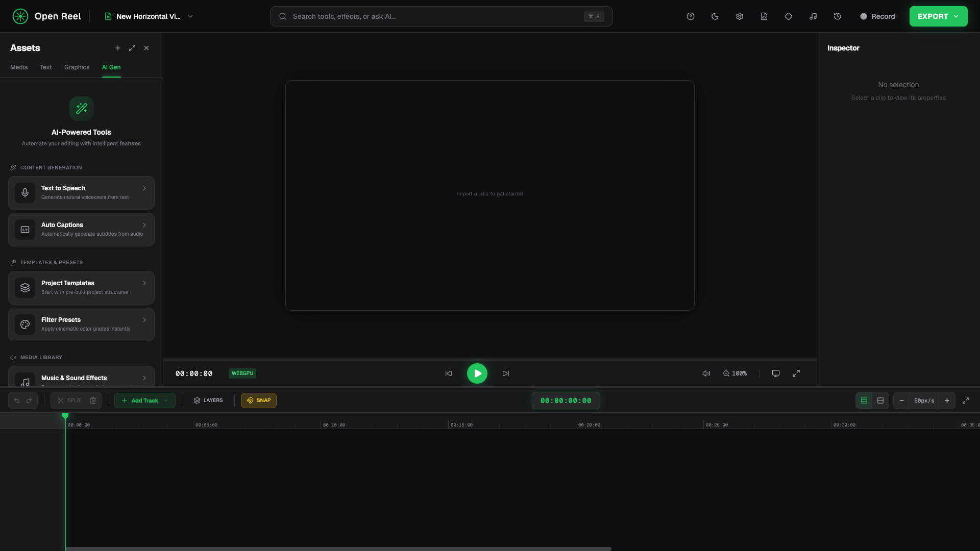Switch to the Text tab
The image size is (980, 551).
[x=46, y=67]
